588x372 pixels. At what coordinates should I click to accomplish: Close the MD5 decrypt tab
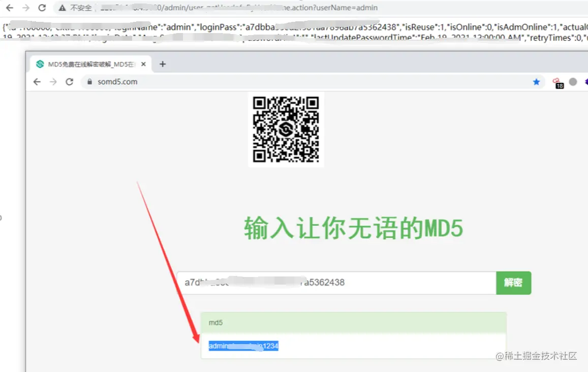[x=143, y=64]
